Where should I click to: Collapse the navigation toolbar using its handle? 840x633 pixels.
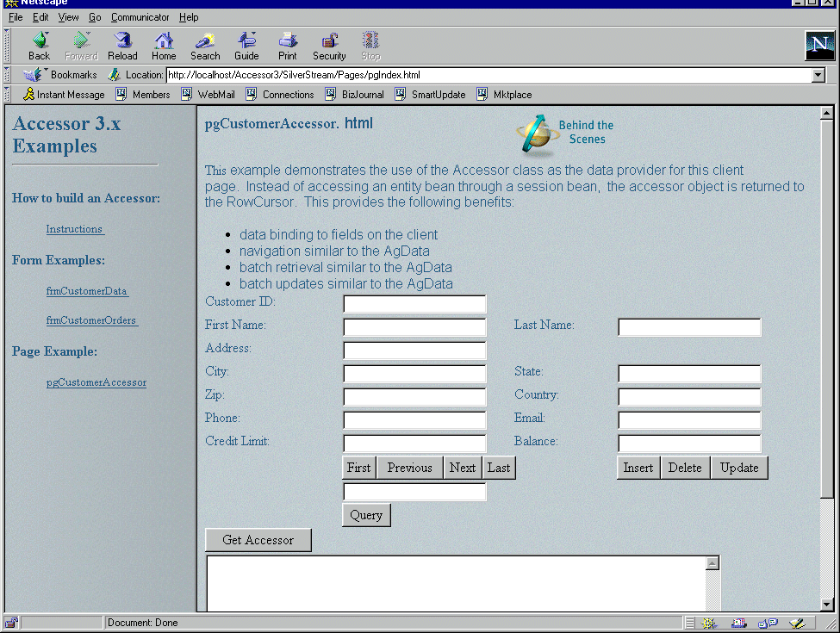(x=6, y=46)
